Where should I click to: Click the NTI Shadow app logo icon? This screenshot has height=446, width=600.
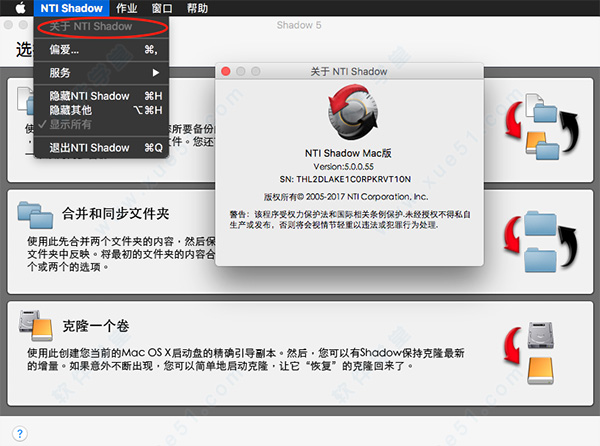[353, 112]
